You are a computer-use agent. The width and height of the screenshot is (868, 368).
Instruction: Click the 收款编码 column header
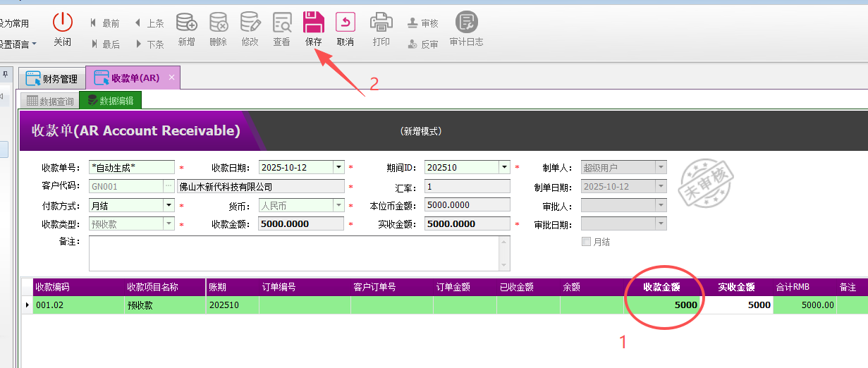coord(78,288)
